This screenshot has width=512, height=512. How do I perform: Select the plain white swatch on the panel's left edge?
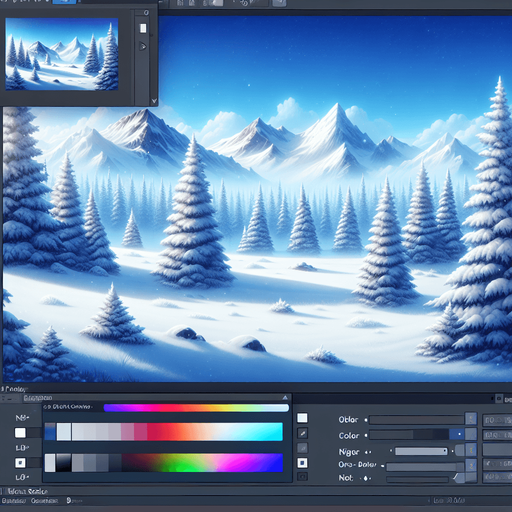(x=20, y=433)
